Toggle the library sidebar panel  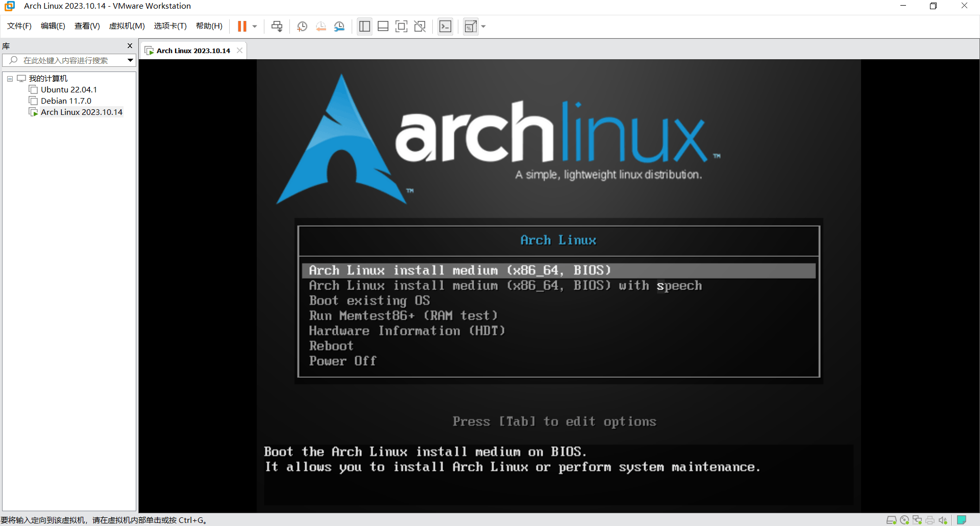[x=364, y=27]
